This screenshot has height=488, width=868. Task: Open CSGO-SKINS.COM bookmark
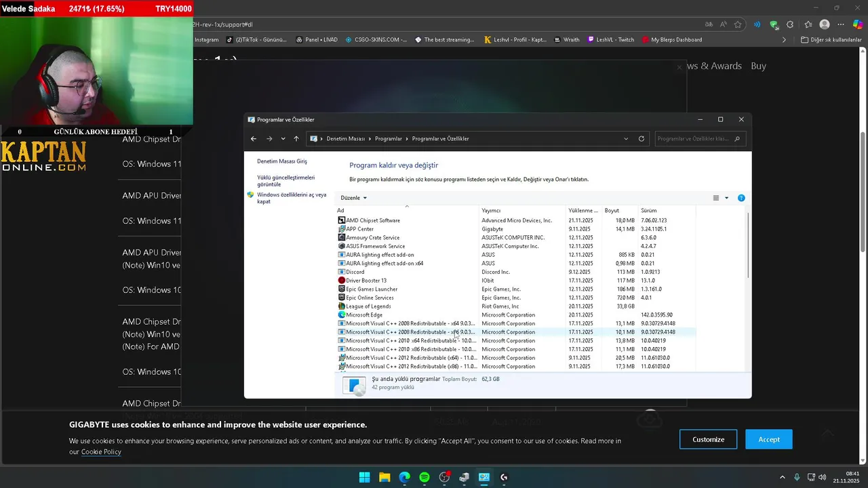click(376, 40)
